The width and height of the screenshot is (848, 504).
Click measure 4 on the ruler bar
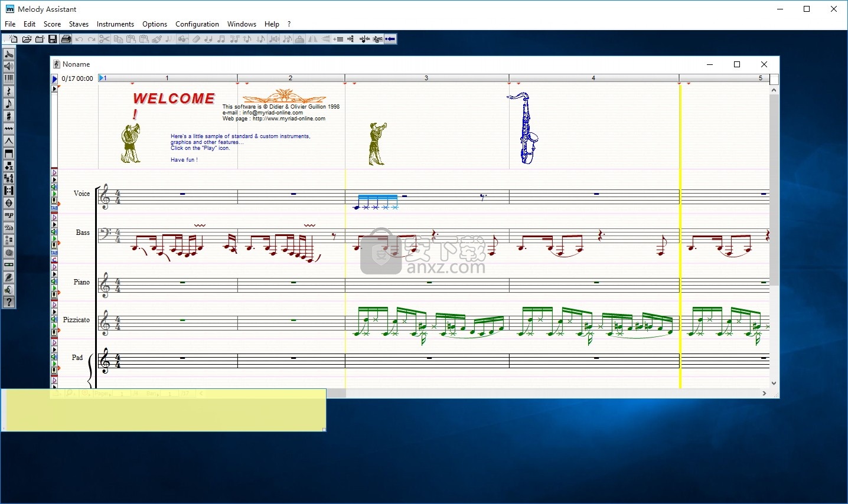coord(593,78)
